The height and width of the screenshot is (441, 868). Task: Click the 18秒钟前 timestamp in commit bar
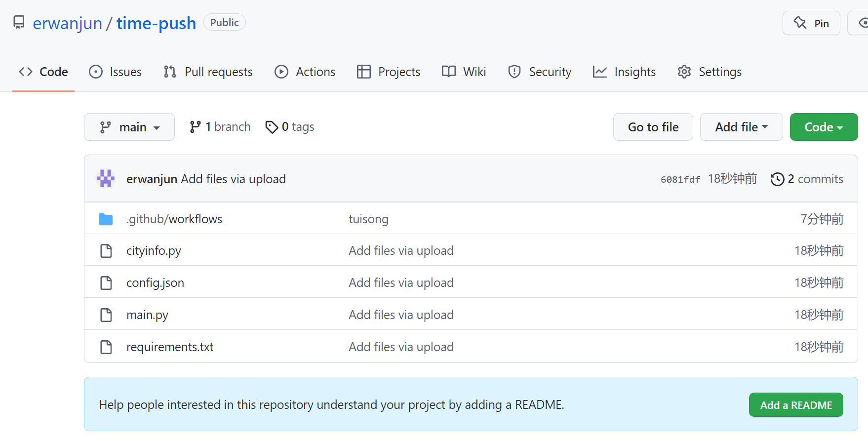[732, 179]
